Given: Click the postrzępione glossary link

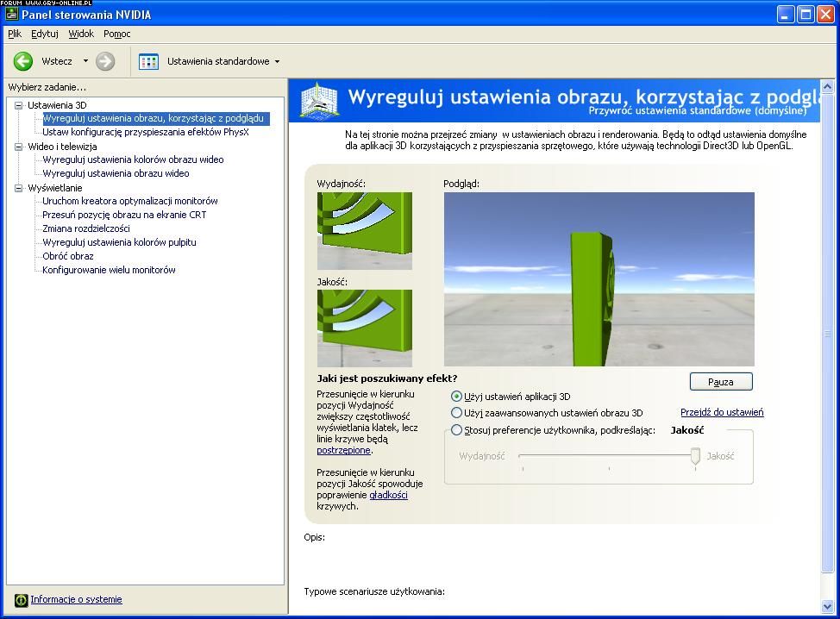Looking at the screenshot, I should (343, 450).
